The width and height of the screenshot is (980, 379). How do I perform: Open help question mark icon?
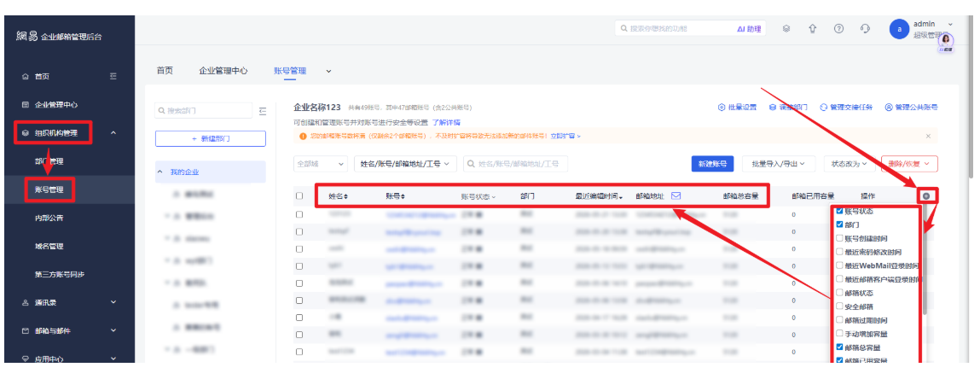838,29
